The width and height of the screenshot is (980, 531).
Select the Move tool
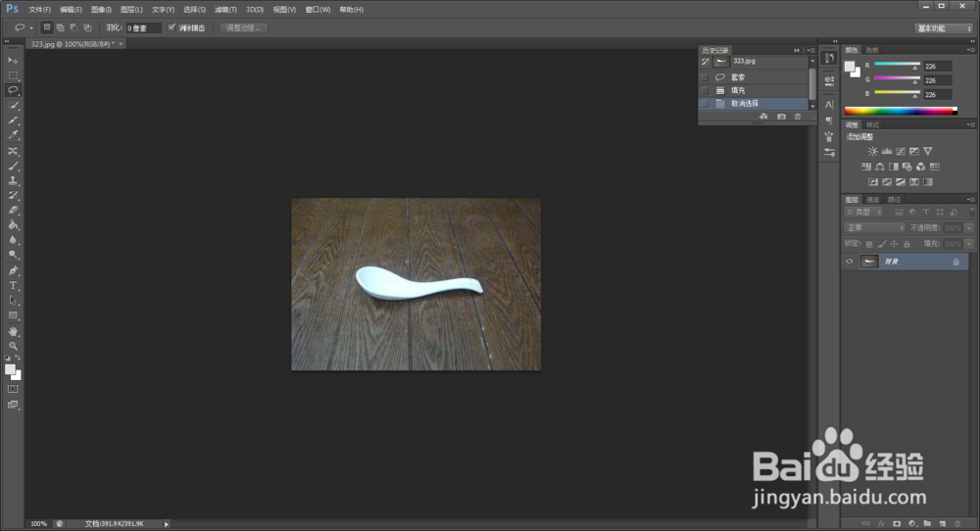[x=13, y=61]
